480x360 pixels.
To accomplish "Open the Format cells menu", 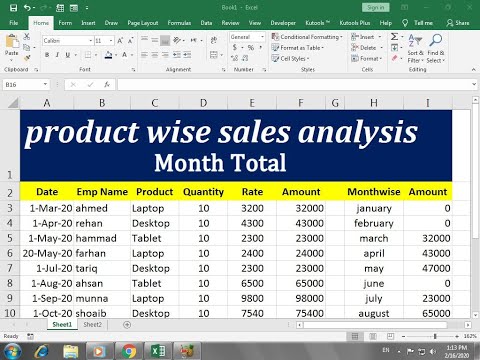I will pyautogui.click(x=367, y=59).
